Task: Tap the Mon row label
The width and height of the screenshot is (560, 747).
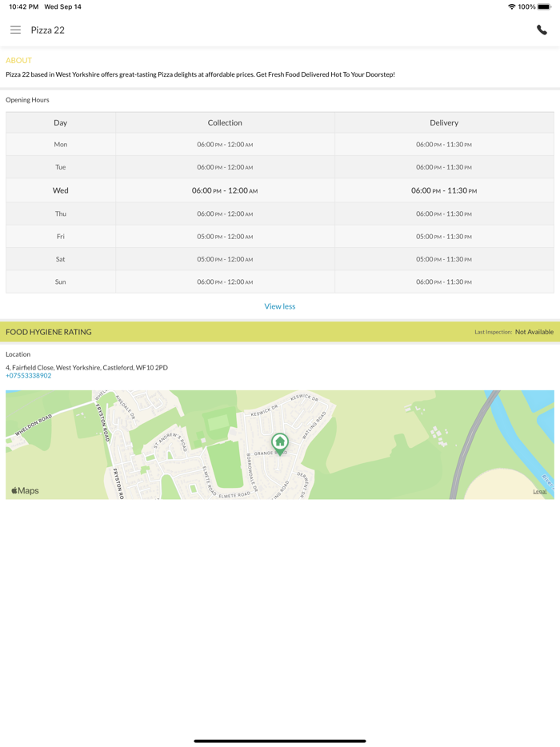Action: tap(61, 144)
